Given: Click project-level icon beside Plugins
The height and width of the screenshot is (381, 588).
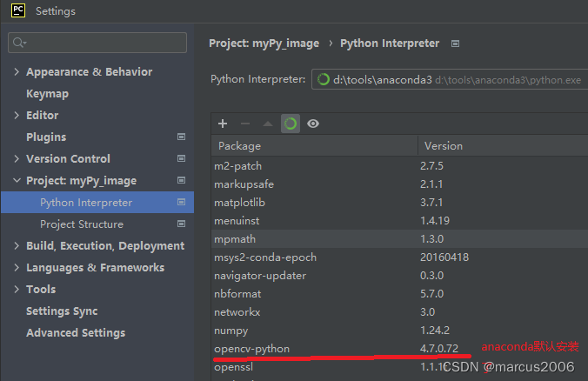Looking at the screenshot, I should (x=181, y=137).
